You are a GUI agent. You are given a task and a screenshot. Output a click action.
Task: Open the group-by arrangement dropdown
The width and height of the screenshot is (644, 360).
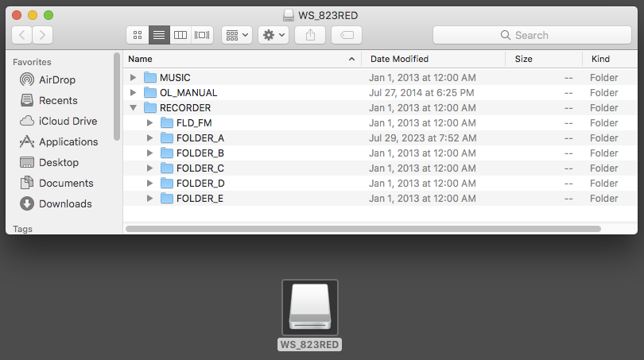pos(237,35)
